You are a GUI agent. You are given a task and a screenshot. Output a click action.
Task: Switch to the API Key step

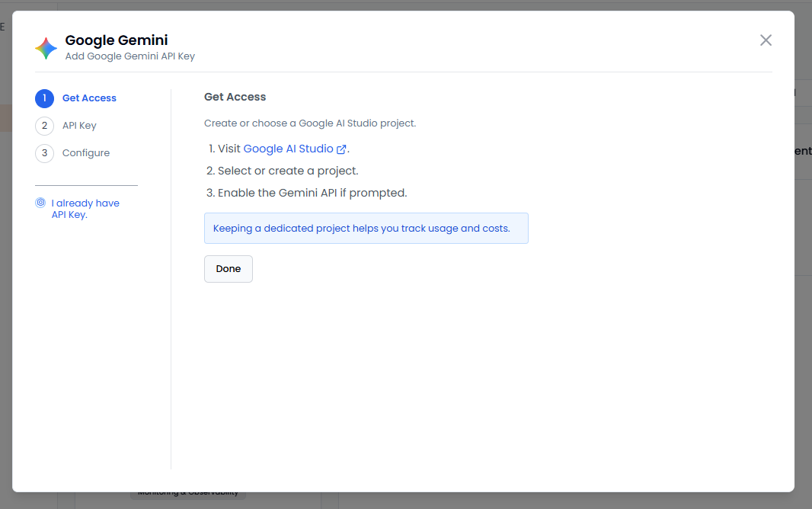click(x=79, y=126)
